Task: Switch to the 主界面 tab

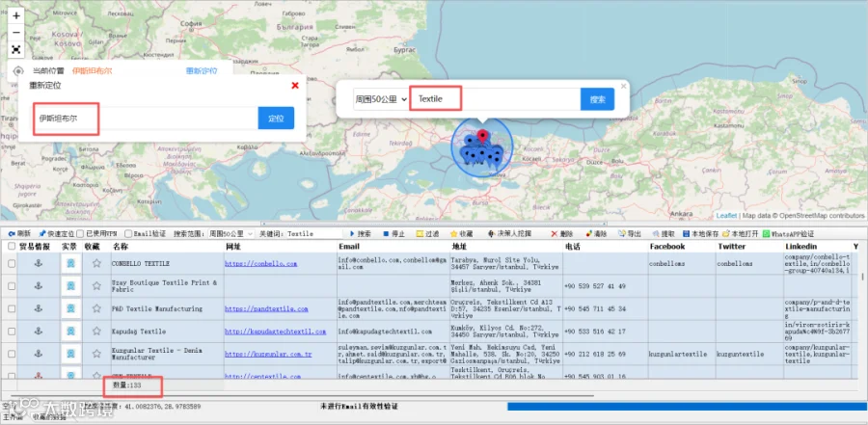Action: click(x=12, y=417)
